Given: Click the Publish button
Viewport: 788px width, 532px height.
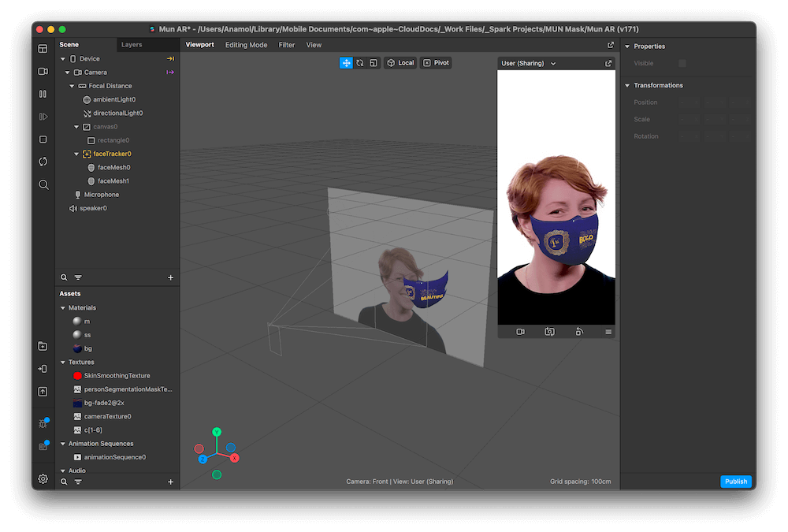Looking at the screenshot, I should tap(735, 482).
